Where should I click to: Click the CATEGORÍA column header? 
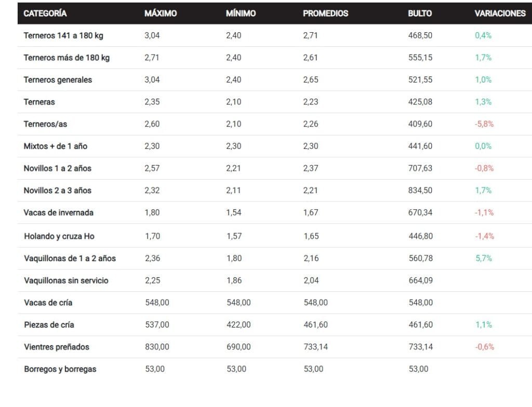pyautogui.click(x=45, y=13)
